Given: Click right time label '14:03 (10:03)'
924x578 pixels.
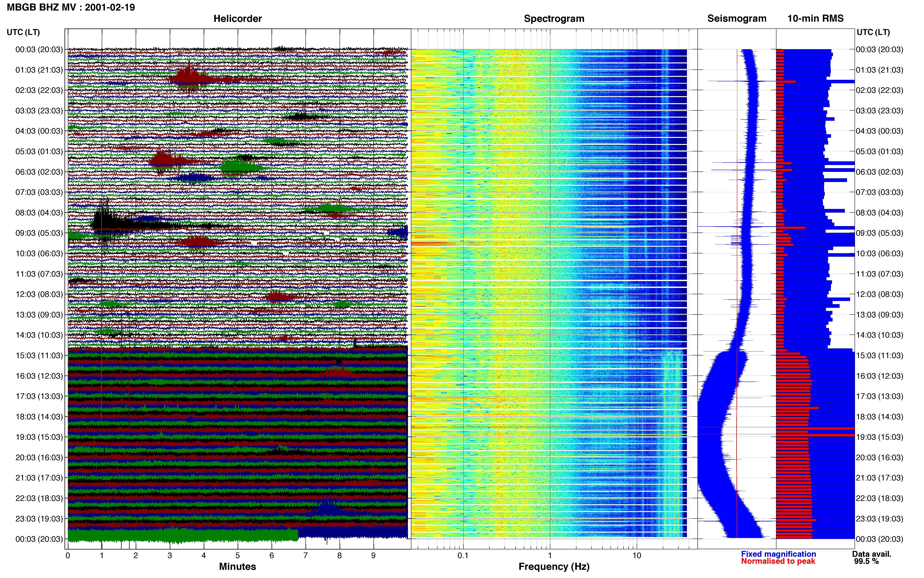Looking at the screenshot, I should click(x=880, y=335).
